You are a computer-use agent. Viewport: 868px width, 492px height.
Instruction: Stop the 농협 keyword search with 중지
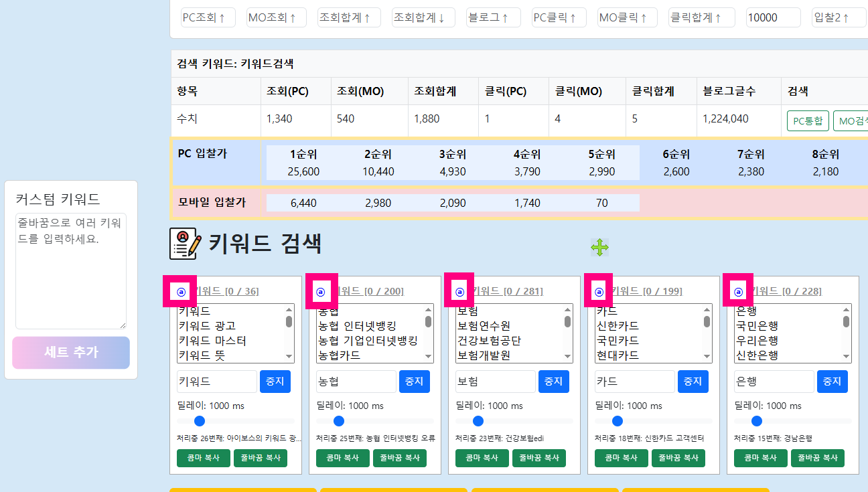414,382
